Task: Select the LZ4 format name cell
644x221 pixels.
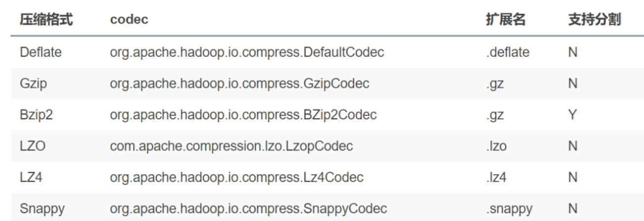Action: point(32,177)
